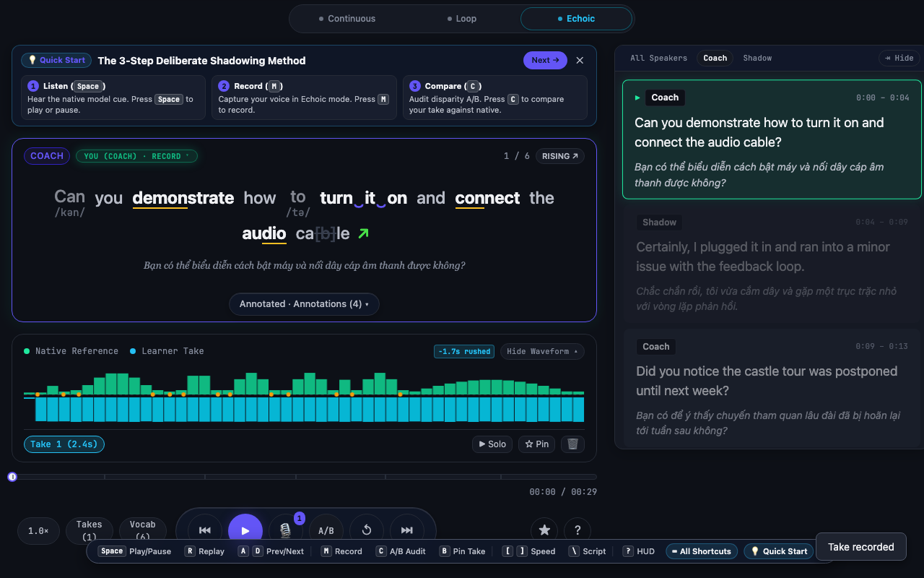Screen dimensions: 924x578
Task: Select the word "connect" in the cue
Action: (x=487, y=198)
